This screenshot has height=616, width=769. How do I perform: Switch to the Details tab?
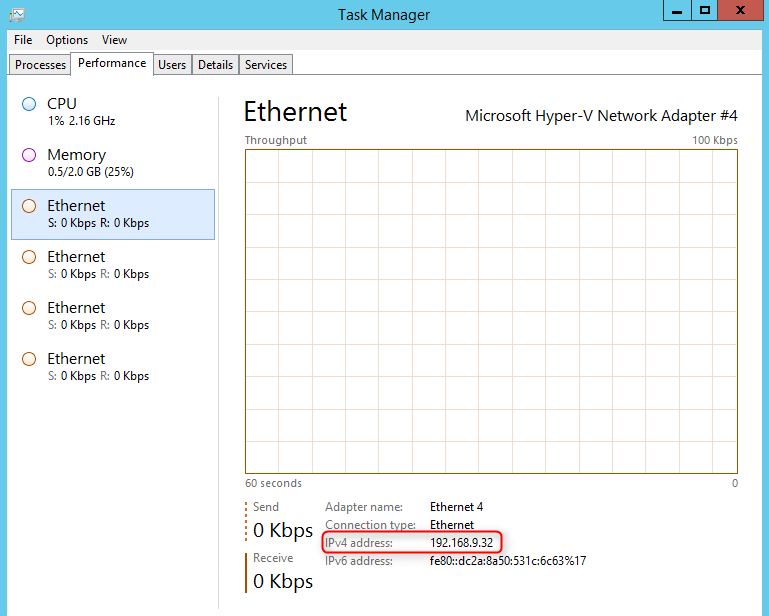coord(215,65)
